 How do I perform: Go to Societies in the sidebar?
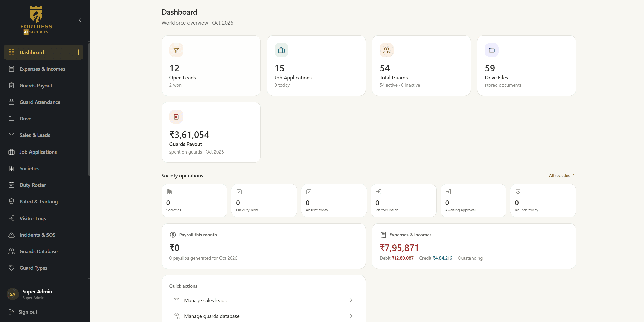pos(43,168)
